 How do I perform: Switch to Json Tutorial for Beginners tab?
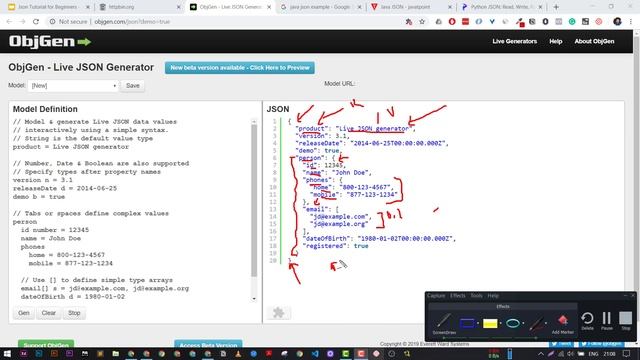[x=49, y=7]
